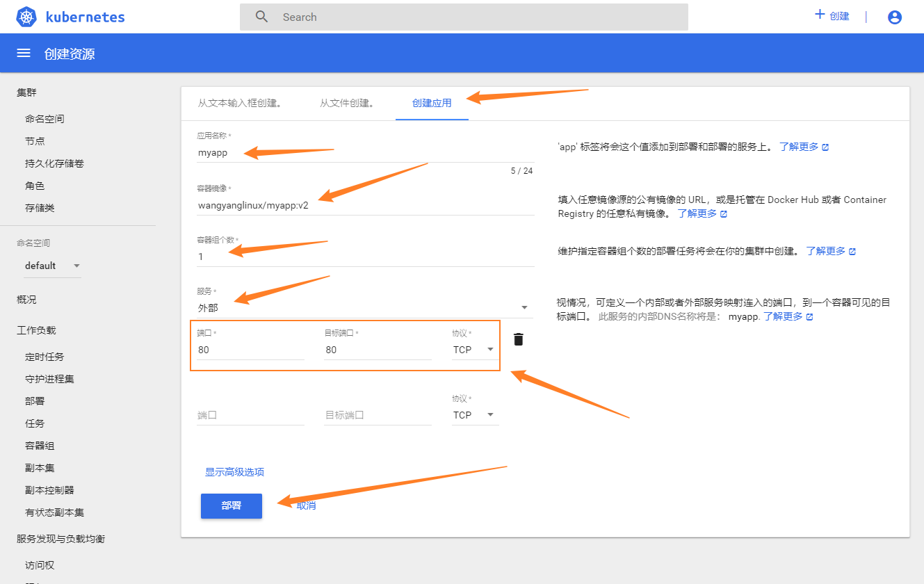The width and height of the screenshot is (924, 584).
Task: Open 了解更多 link for container image
Action: (x=697, y=213)
